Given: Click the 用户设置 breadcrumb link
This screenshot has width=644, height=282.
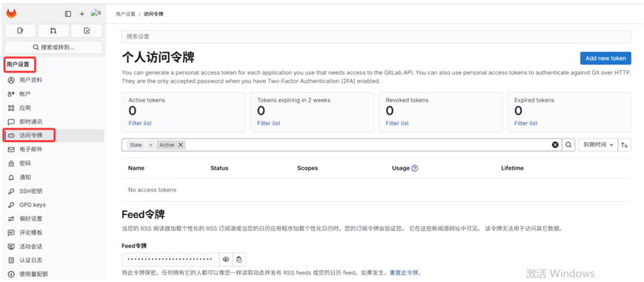Looking at the screenshot, I should coord(125,14).
